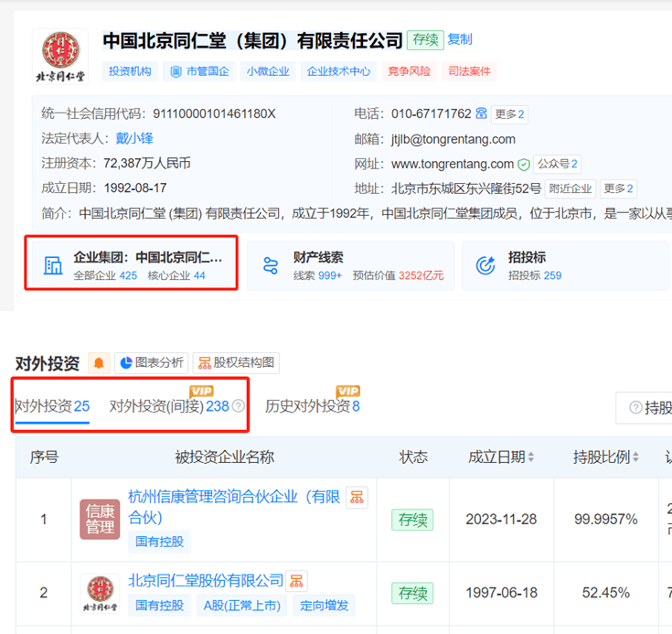This screenshot has width=672, height=634.
Task: Open 图表分析 chart analysis view
Action: point(151,363)
